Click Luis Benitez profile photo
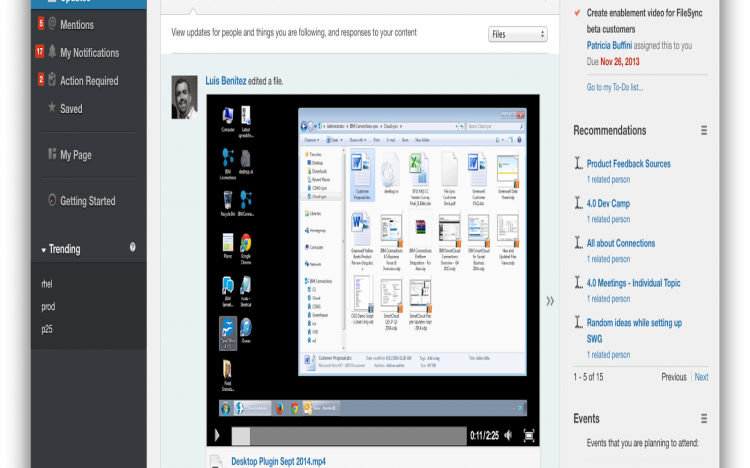The image size is (750, 468). click(x=184, y=97)
